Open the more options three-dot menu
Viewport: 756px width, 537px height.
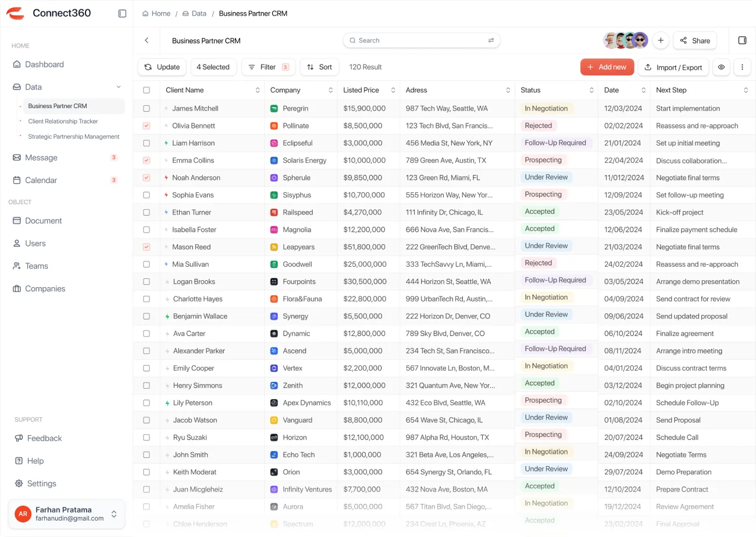click(742, 67)
